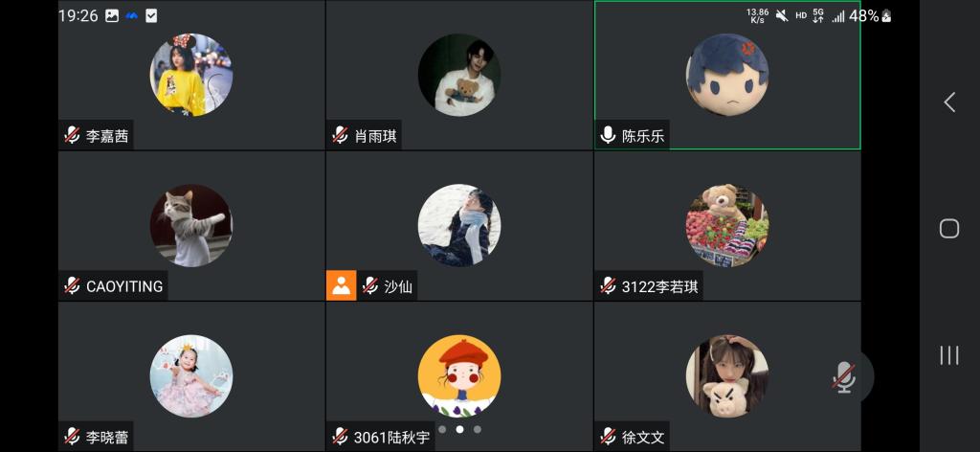The image size is (980, 452).
Task: Open Android recent apps button
Action: point(949,355)
